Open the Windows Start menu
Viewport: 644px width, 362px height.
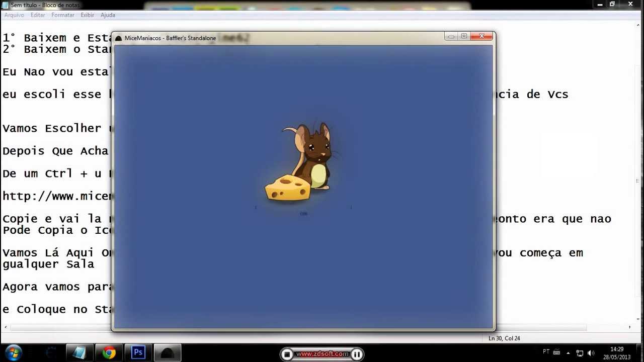tap(14, 353)
